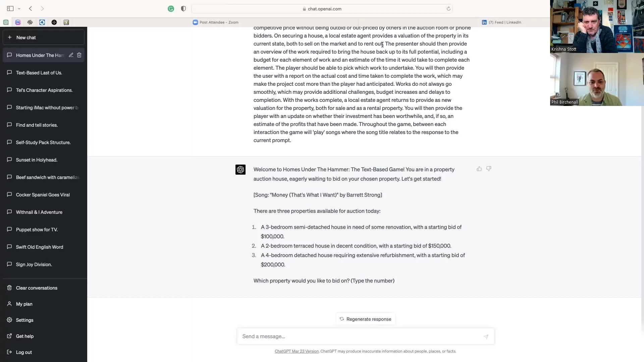Screen dimensions: 644x362
Task: Open the Settings menu item
Action: pos(24,320)
